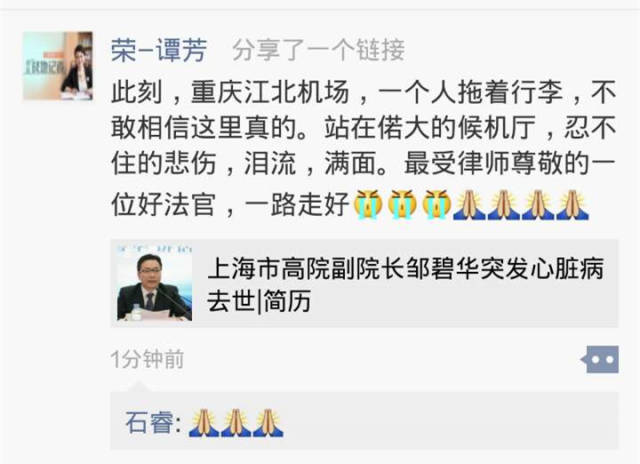The image size is (640, 464).
Task: Open the comment and like popup button
Action: click(x=600, y=360)
